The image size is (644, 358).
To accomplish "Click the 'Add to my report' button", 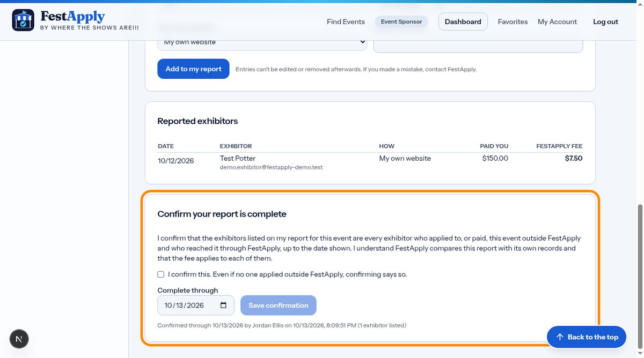I will (x=193, y=69).
